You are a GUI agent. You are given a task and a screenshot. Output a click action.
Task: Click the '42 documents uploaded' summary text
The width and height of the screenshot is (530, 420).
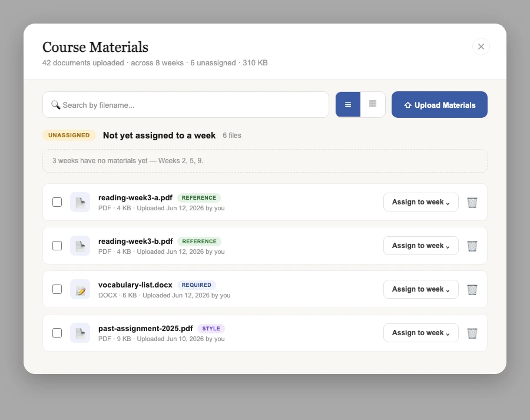point(83,63)
